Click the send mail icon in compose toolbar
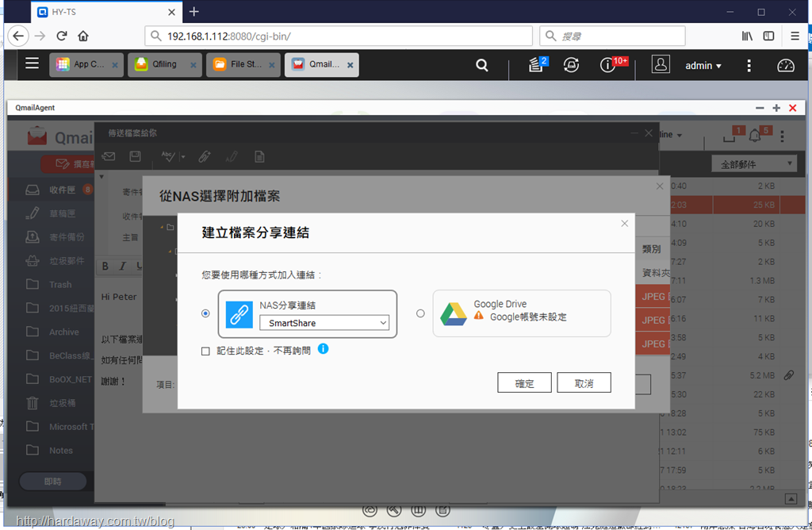 (109, 156)
